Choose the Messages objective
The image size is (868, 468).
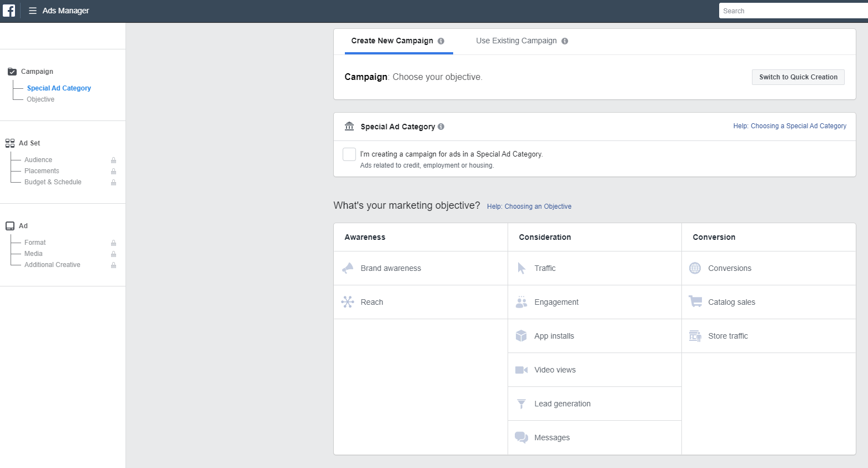(x=551, y=437)
